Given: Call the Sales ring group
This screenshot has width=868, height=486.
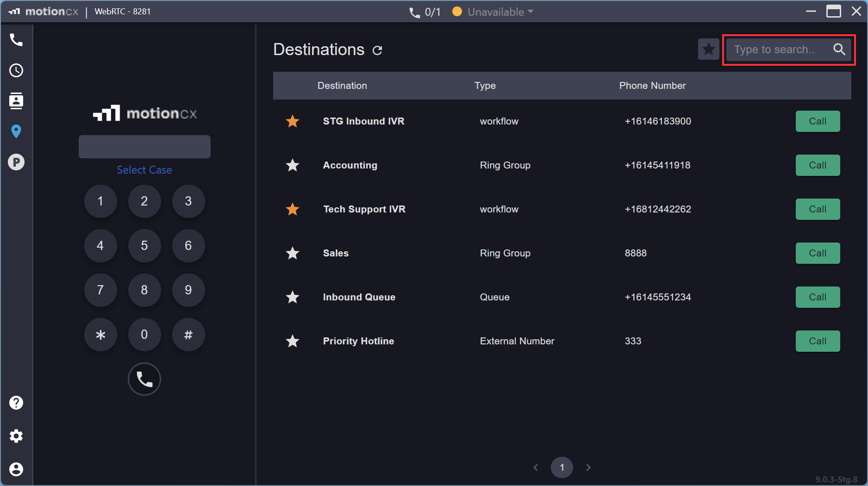Looking at the screenshot, I should click(818, 253).
